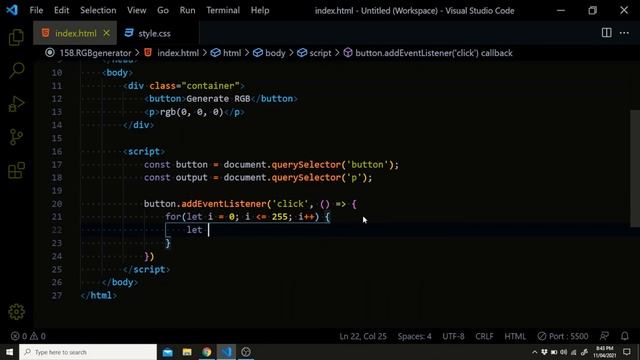Open the File menu
The image size is (640, 360).
pyautogui.click(x=36, y=10)
